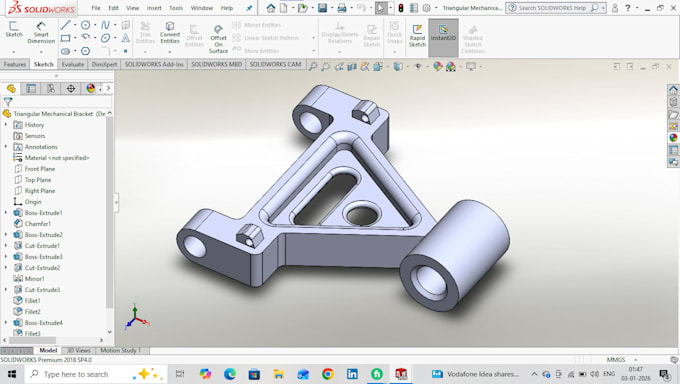Toggle the Select cursor tool
The height and width of the screenshot is (384, 680).
[380, 8]
